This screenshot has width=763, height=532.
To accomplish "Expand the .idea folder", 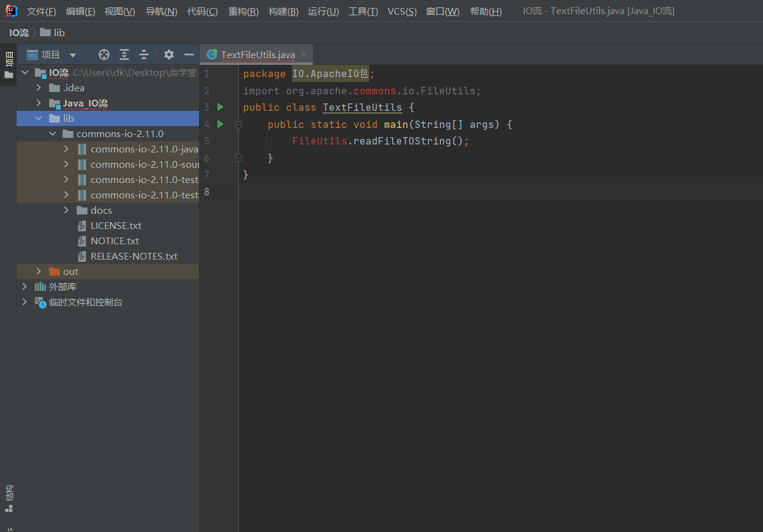I will click(x=39, y=88).
